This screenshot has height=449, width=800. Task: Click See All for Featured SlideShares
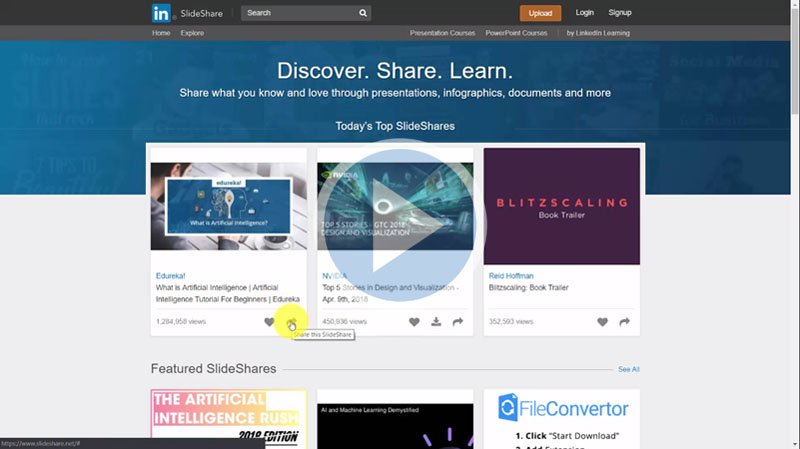[628, 369]
